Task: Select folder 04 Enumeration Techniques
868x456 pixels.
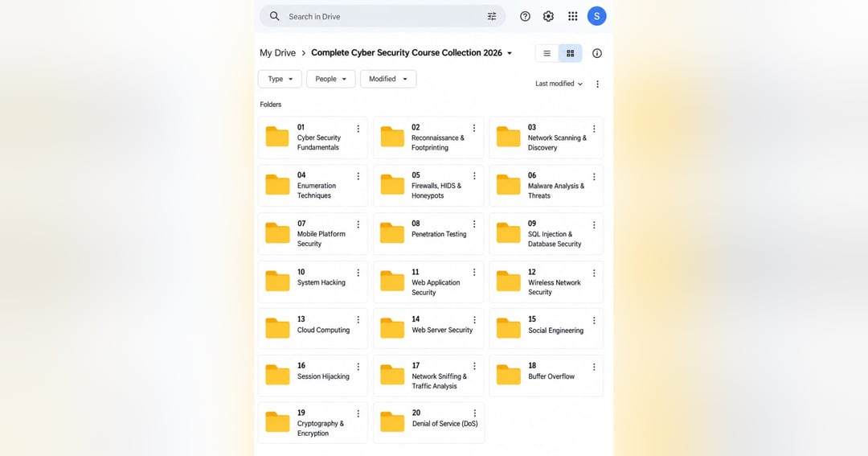Action: [312, 186]
